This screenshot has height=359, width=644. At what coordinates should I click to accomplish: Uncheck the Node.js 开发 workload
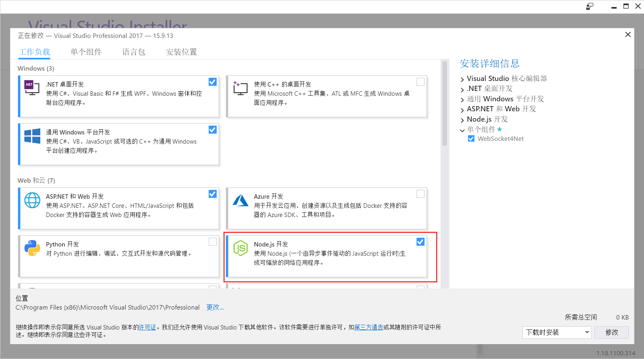click(x=420, y=242)
